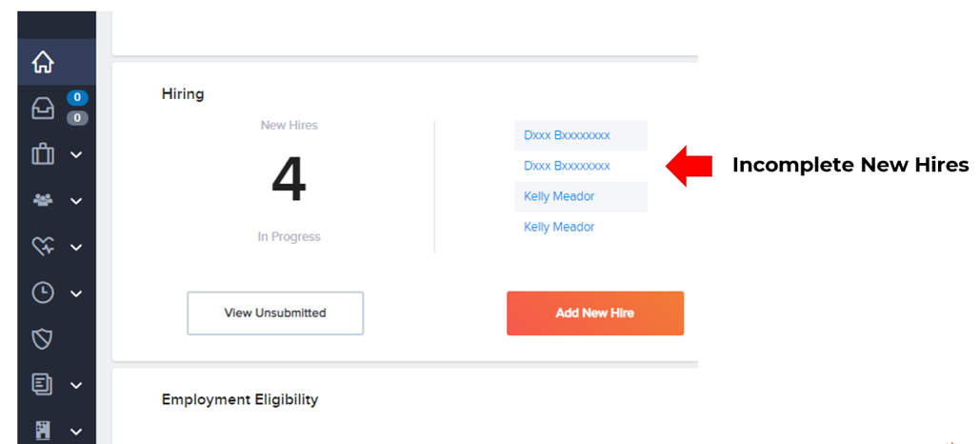
Task: Open the heart pulse benefits icon
Action: click(43, 247)
